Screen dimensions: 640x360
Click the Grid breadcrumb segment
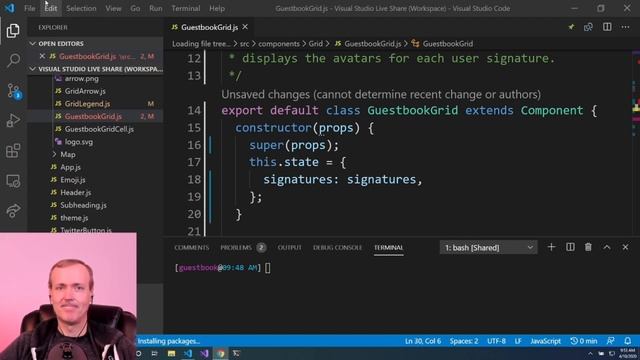315,44
